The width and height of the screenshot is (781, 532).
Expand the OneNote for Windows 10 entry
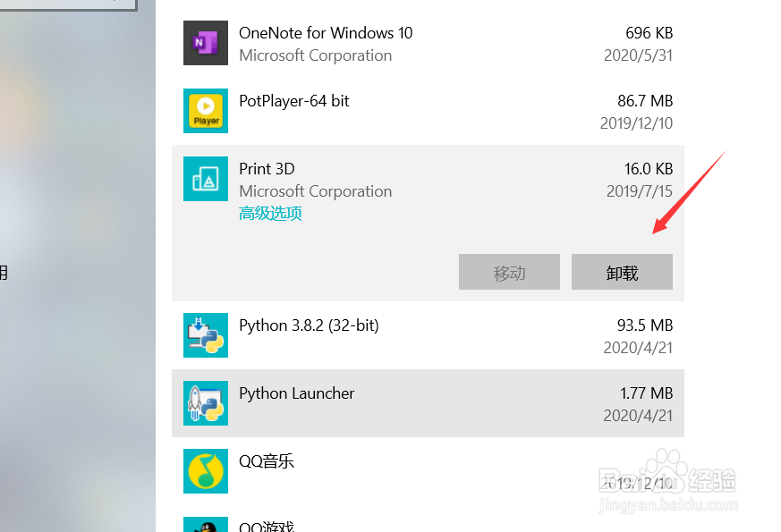coord(428,43)
